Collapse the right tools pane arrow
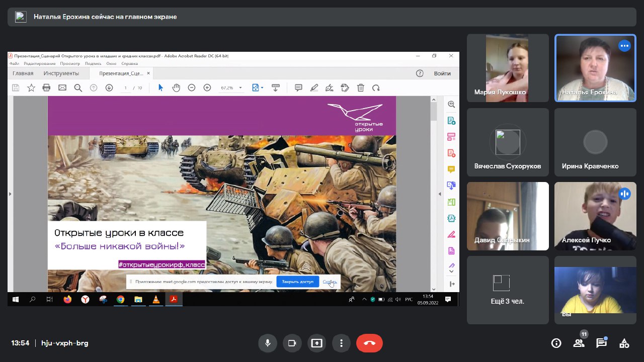This screenshot has height=362, width=644. click(x=441, y=194)
